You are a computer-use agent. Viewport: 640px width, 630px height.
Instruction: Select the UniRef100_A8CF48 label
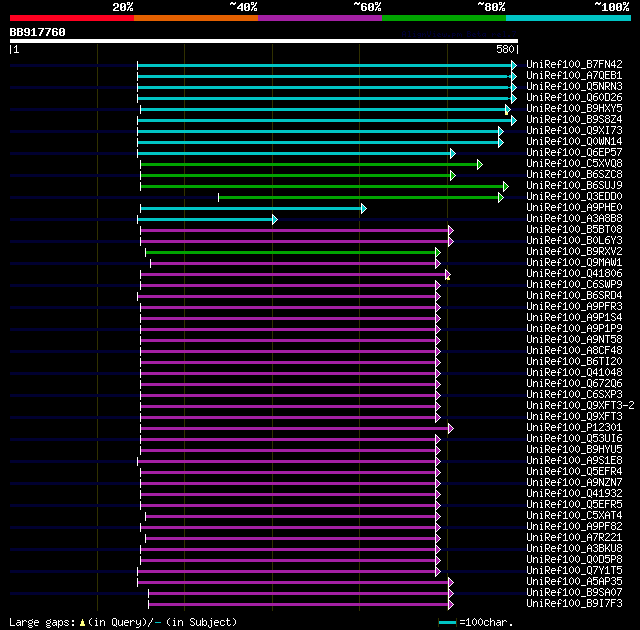click(574, 350)
